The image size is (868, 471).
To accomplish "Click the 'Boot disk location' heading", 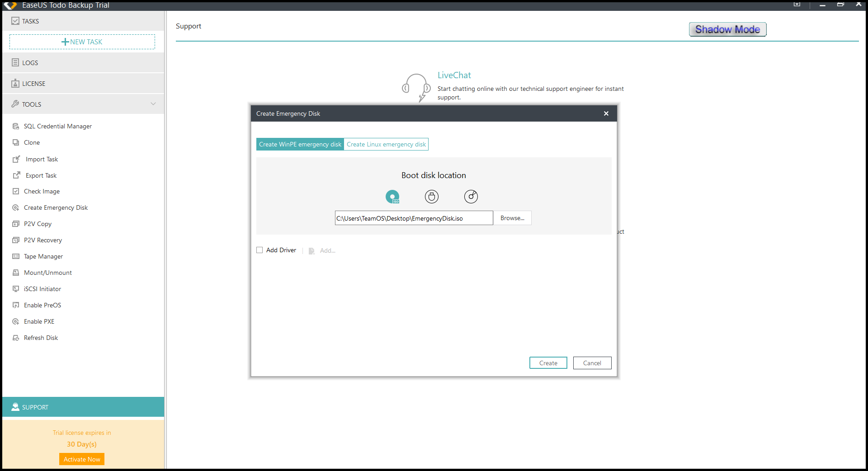I will (x=434, y=175).
